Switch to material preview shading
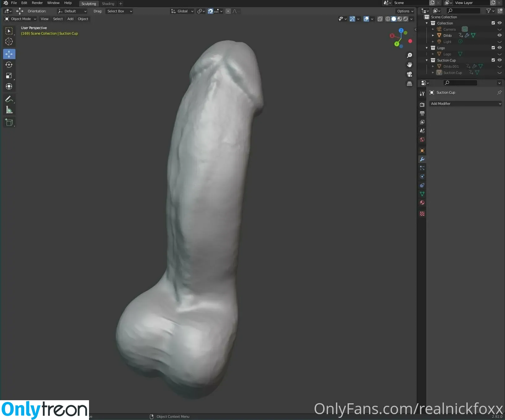Image resolution: width=505 pixels, height=420 pixels. point(400,19)
